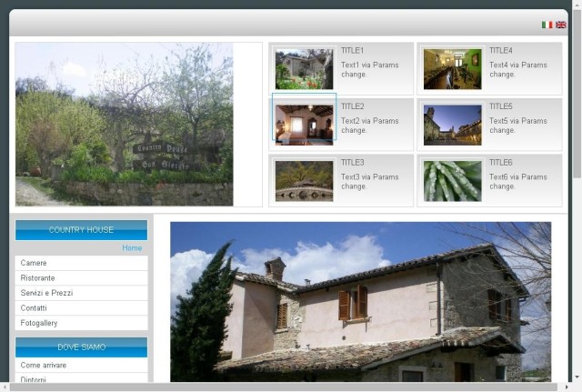This screenshot has width=582, height=392.
Task: Open the TITLE3 stone bridge thumbnail
Action: pos(304,181)
